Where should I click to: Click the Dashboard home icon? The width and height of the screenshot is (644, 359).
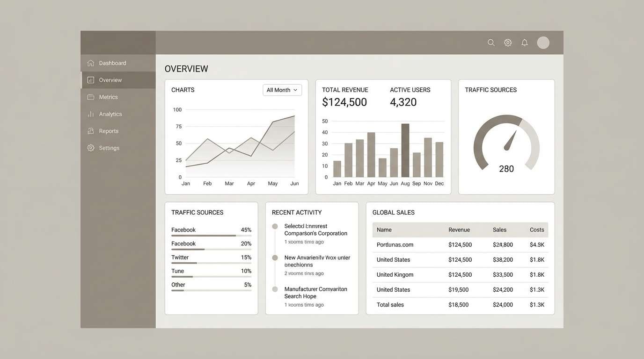tap(90, 63)
